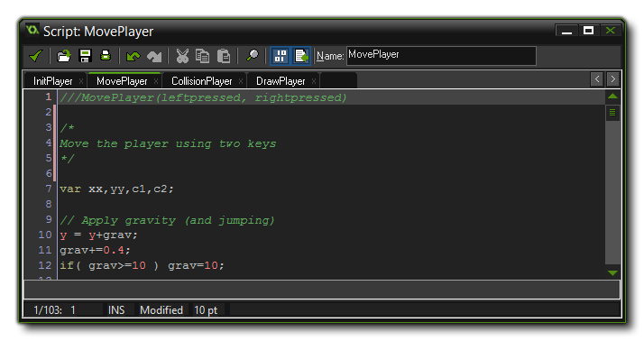The width and height of the screenshot is (644, 341).
Task: Close the script window with green X
Action: pyautogui.click(x=611, y=31)
